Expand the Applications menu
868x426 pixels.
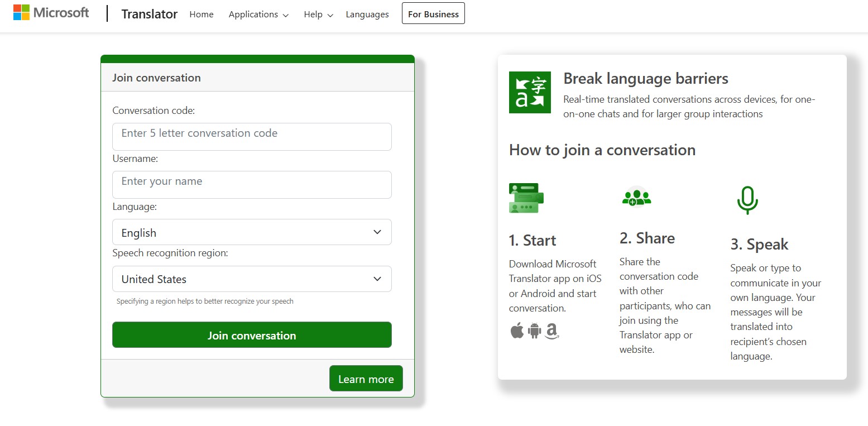[258, 15]
